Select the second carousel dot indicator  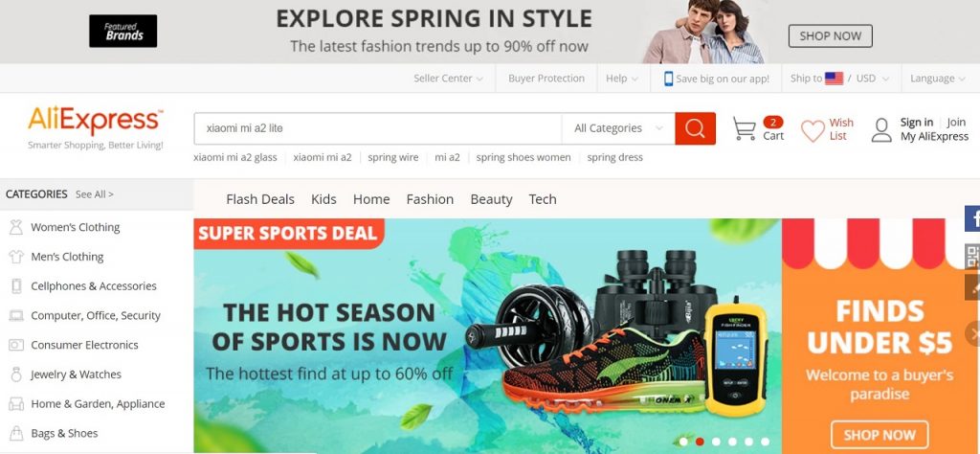pos(700,442)
